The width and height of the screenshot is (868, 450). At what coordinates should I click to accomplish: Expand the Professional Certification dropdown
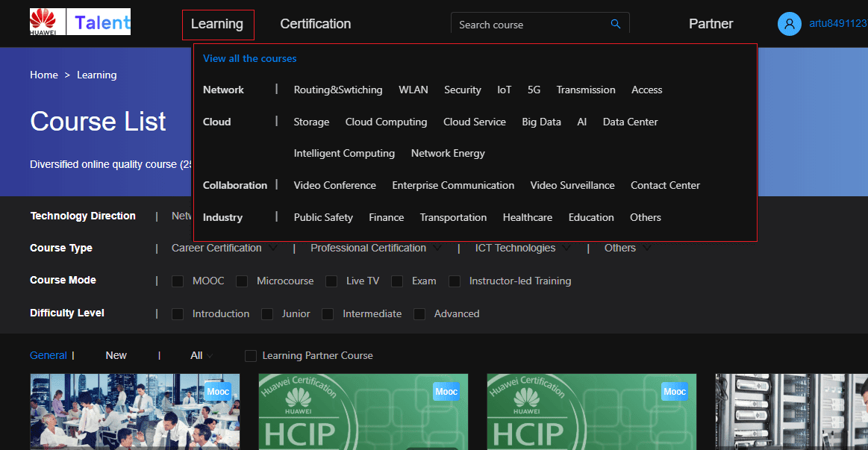437,248
